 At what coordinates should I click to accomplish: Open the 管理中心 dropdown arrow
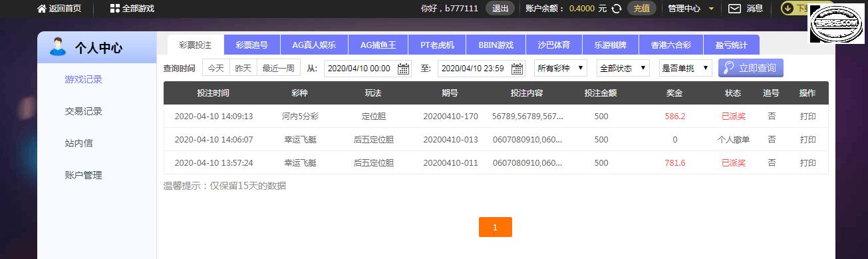click(712, 9)
